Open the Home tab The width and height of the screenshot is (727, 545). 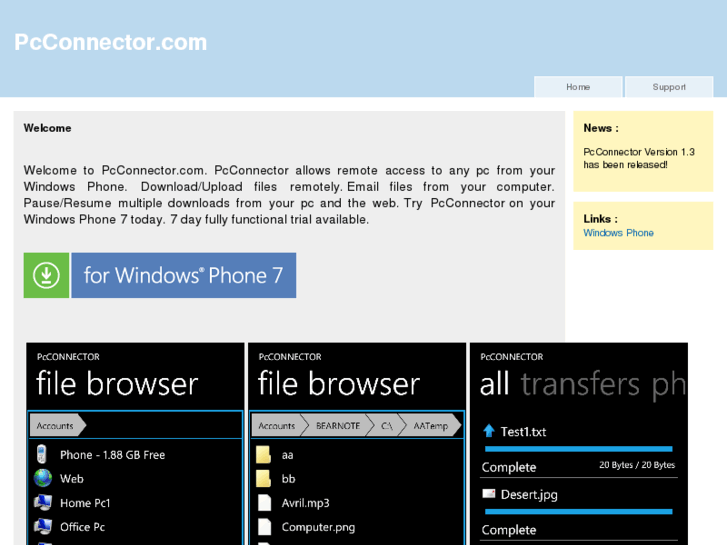(578, 87)
